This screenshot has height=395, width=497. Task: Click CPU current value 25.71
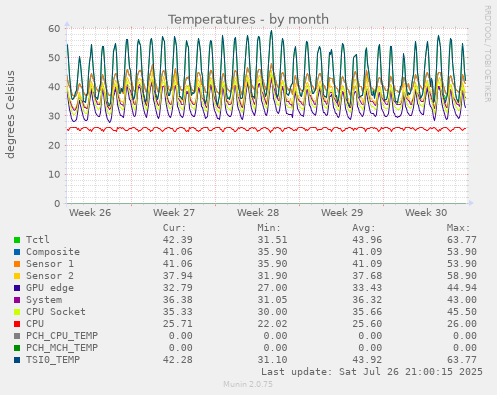177,324
